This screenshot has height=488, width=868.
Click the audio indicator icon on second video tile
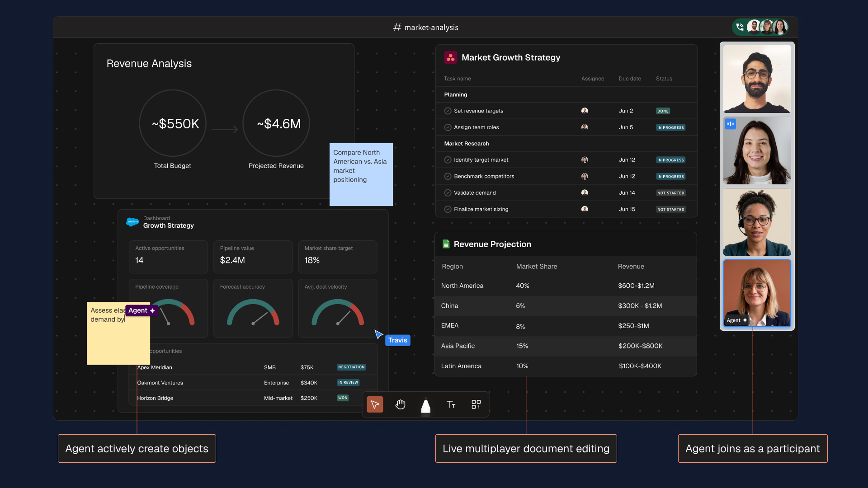[x=731, y=124]
